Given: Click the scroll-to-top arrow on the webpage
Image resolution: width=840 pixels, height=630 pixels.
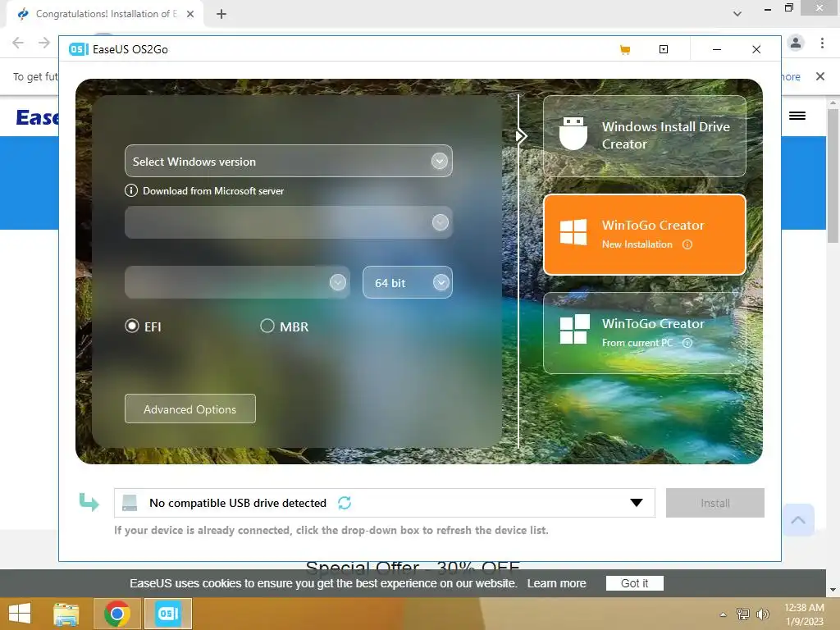Looking at the screenshot, I should [798, 519].
